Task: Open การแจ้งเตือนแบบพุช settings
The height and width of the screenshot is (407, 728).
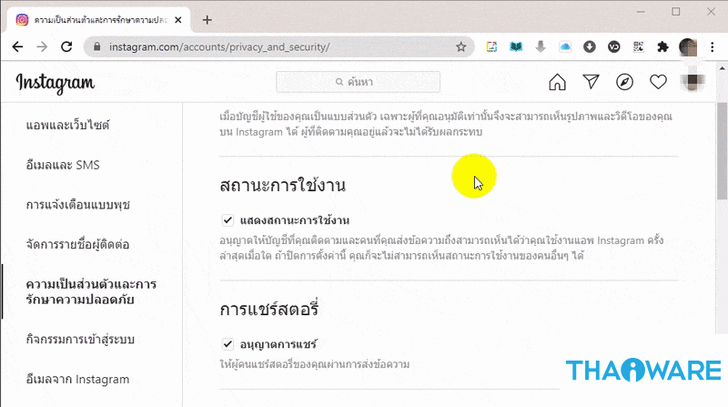Action: point(78,205)
